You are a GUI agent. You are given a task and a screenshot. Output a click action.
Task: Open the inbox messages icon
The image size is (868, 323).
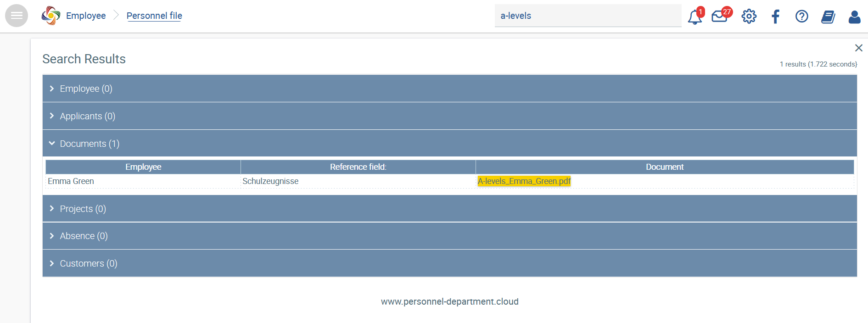720,17
